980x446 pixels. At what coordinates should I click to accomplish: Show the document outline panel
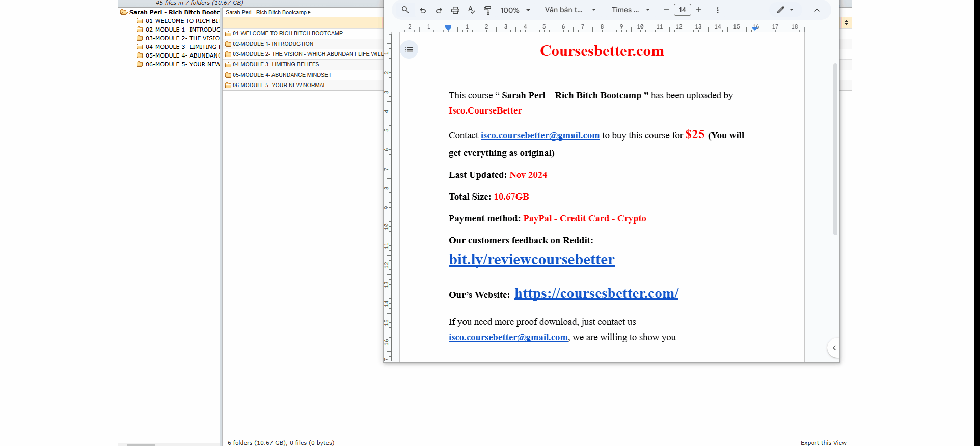tap(409, 49)
